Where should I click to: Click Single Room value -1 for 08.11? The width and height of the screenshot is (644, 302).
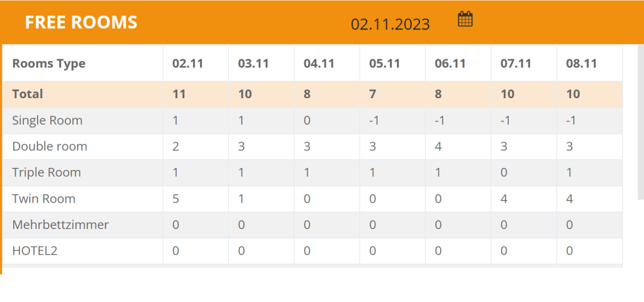[571, 121]
